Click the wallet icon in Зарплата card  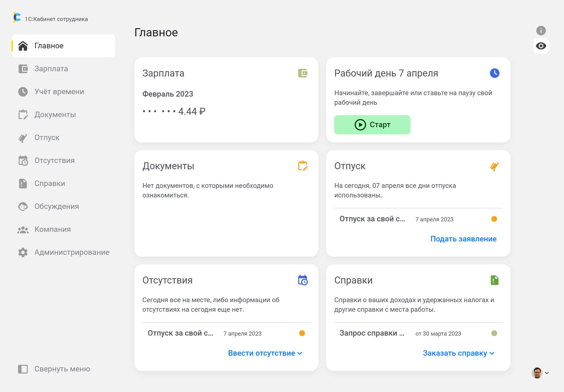tap(303, 73)
